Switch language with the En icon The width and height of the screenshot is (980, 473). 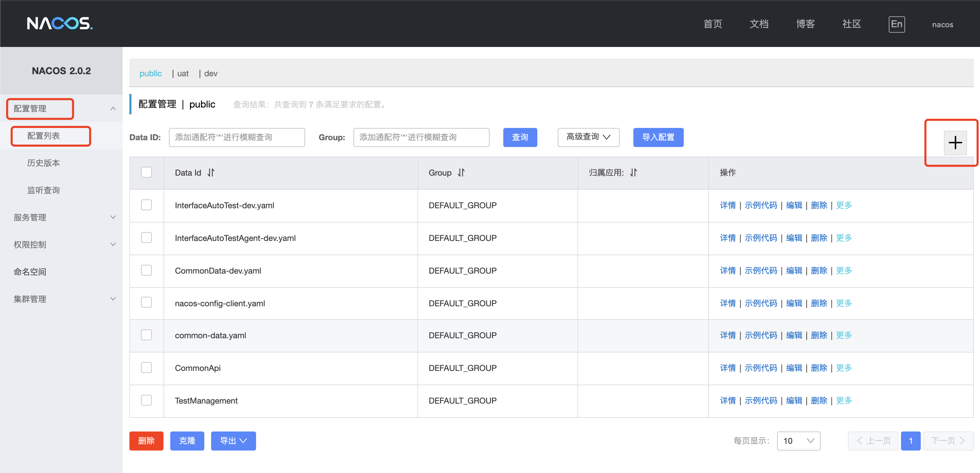(896, 25)
